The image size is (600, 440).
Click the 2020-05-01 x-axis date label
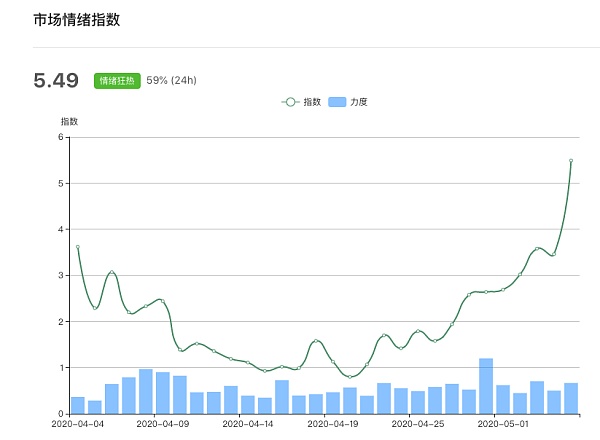[503, 424]
